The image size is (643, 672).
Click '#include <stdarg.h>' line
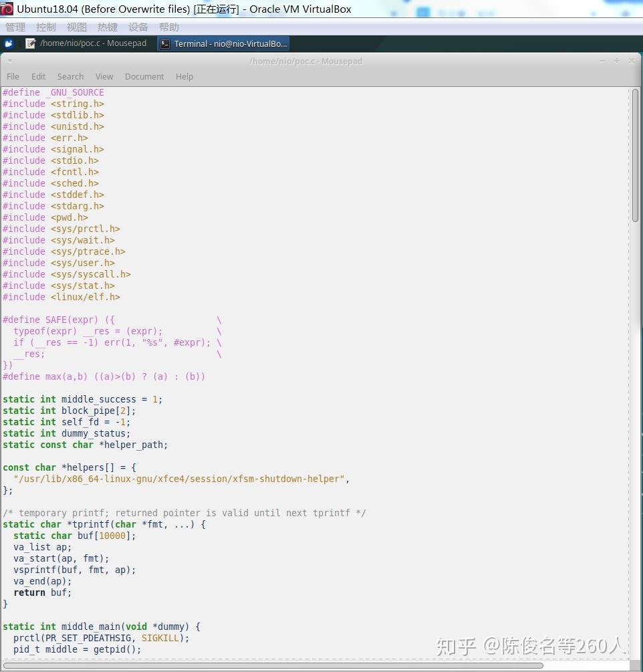(53, 206)
